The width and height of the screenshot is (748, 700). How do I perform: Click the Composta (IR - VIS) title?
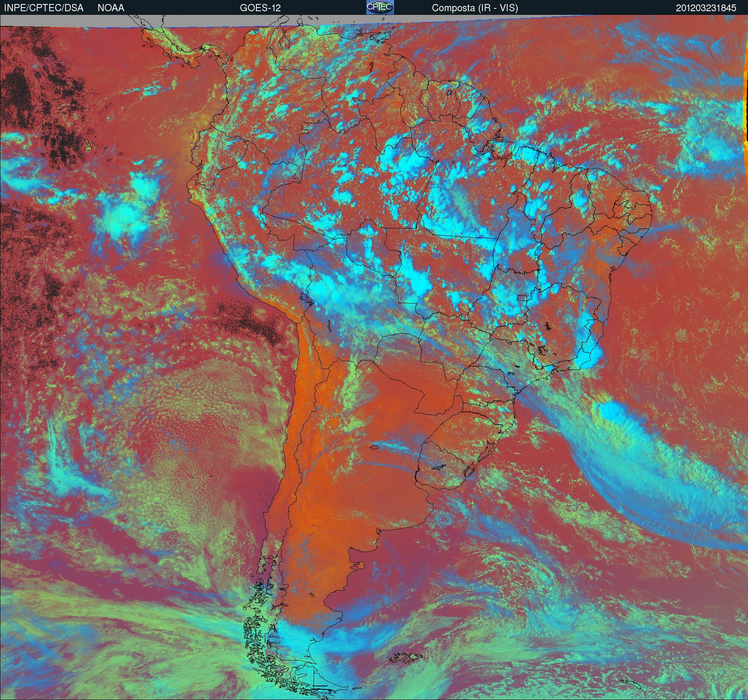pyautogui.click(x=475, y=8)
